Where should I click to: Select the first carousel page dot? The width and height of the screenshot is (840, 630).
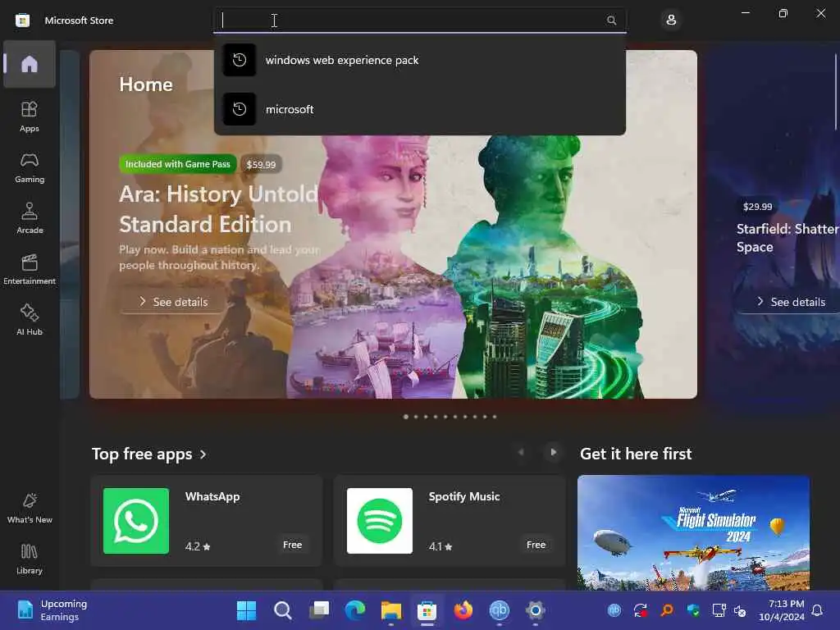[x=406, y=417]
